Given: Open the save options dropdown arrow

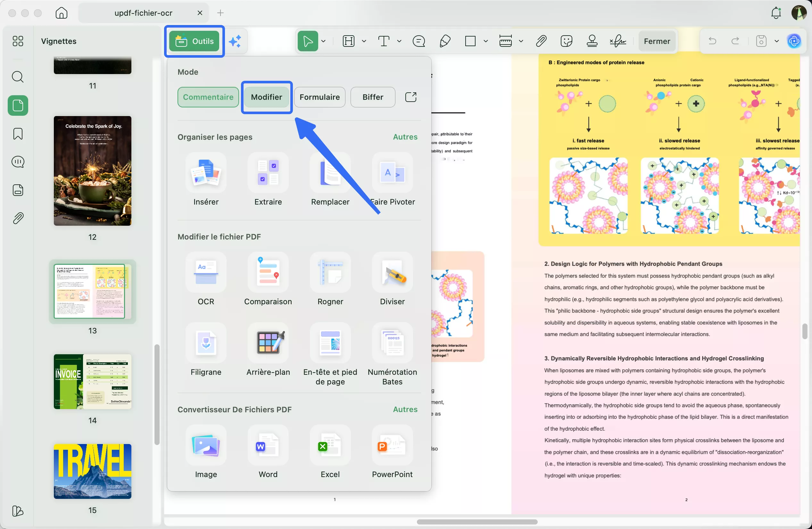Looking at the screenshot, I should (x=776, y=41).
